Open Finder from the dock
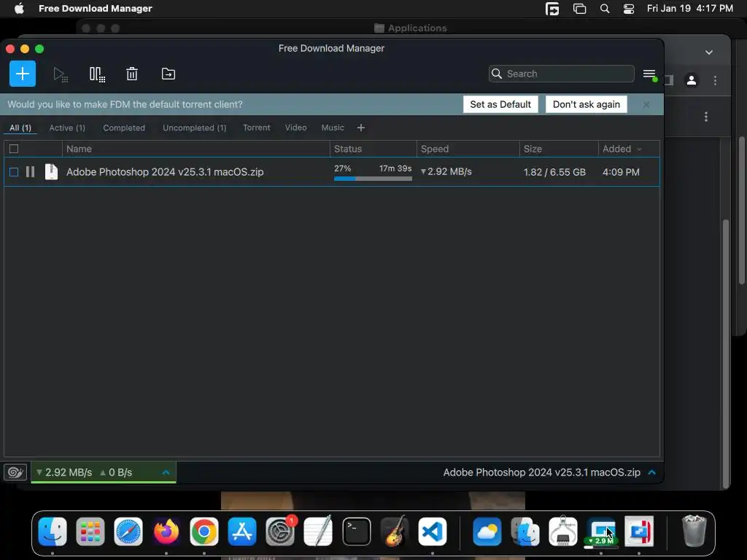The image size is (747, 560). coord(53,532)
